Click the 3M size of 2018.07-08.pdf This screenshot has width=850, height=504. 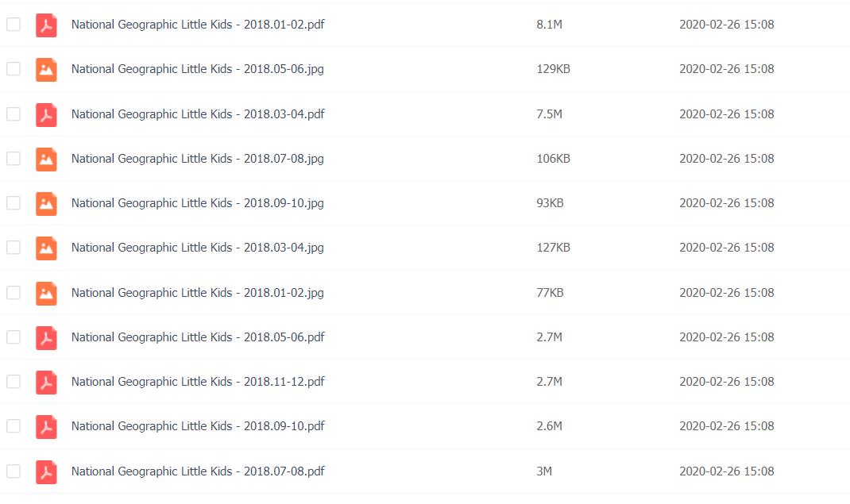[544, 471]
